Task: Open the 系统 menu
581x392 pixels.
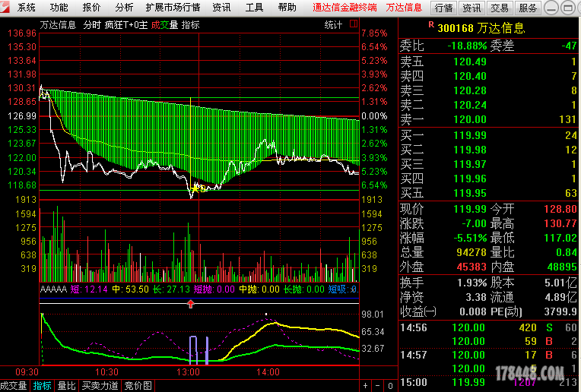Action: 26,8
